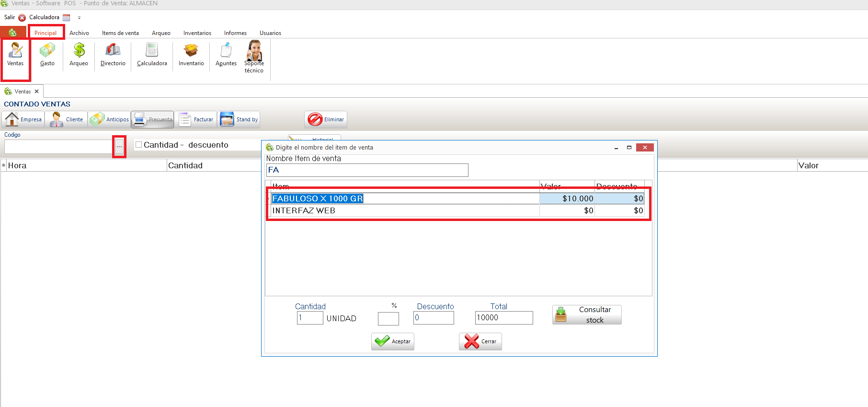Open the Ventas icon in ribbon
This screenshot has height=407, width=868.
tap(15, 55)
